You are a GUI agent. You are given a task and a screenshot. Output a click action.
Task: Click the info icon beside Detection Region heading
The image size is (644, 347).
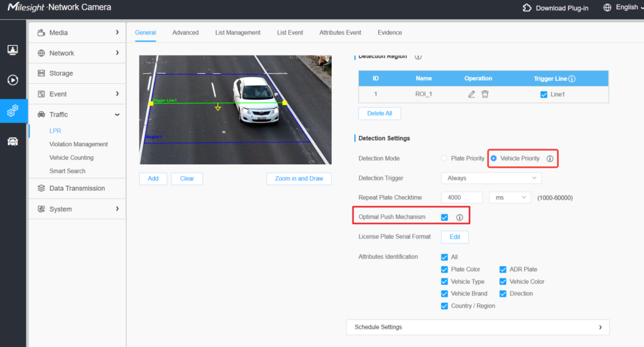418,57
